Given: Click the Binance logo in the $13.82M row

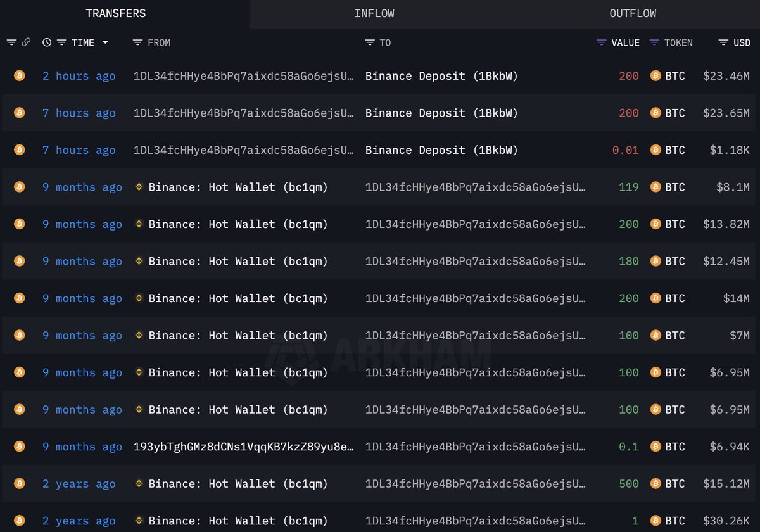Looking at the screenshot, I should click(139, 224).
